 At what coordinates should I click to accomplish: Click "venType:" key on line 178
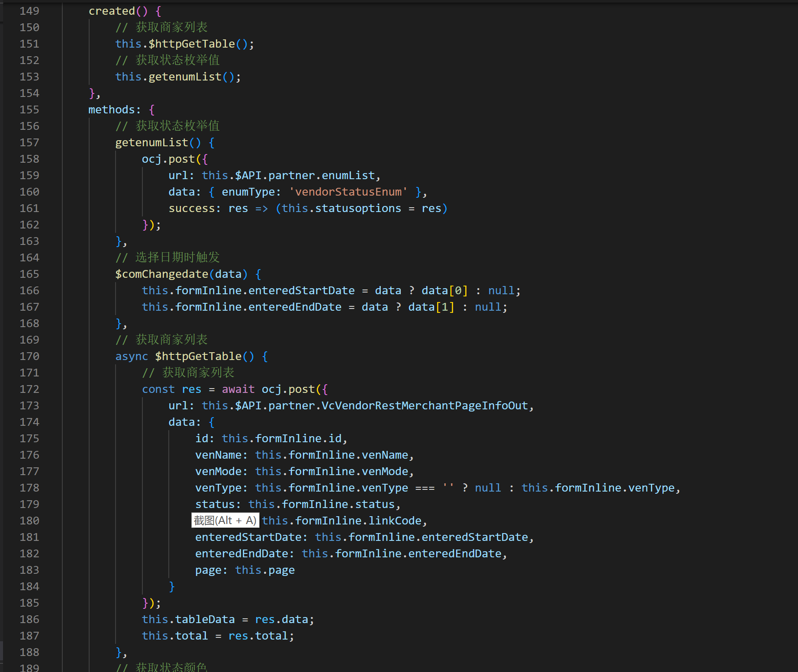222,488
